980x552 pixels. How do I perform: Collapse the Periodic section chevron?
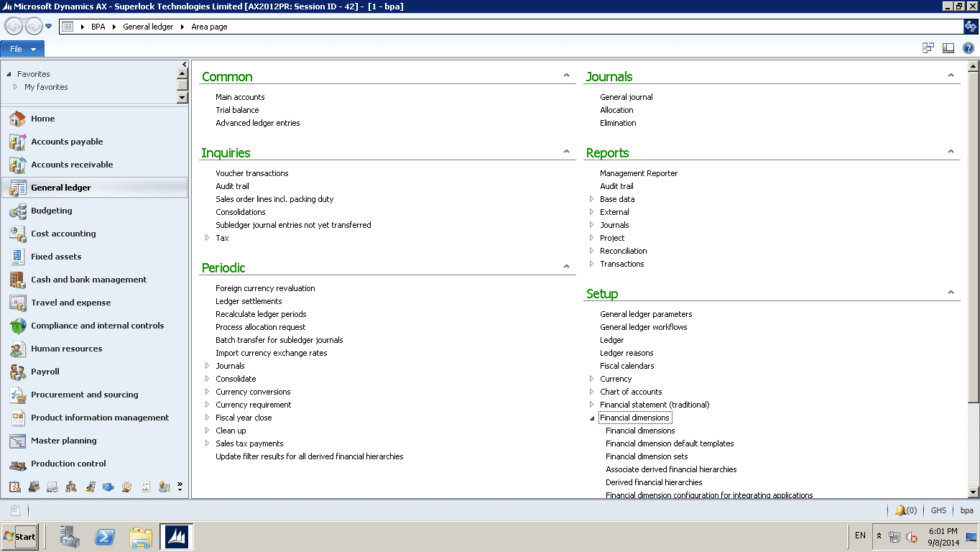[566, 267]
